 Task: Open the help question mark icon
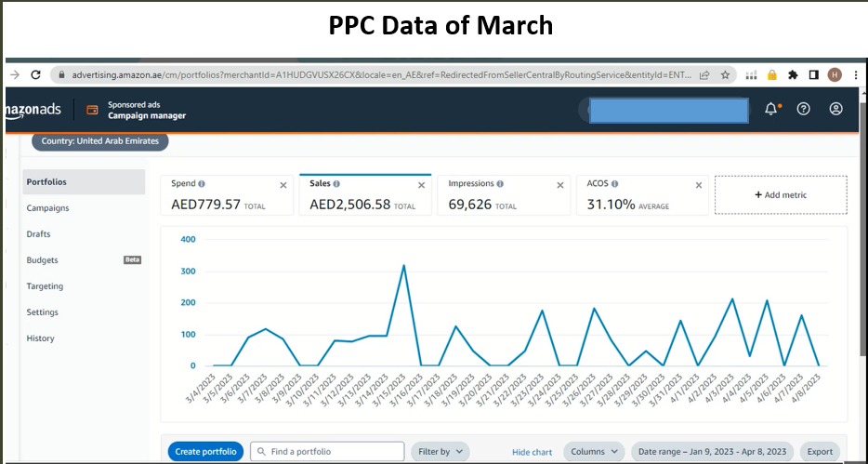coord(803,109)
